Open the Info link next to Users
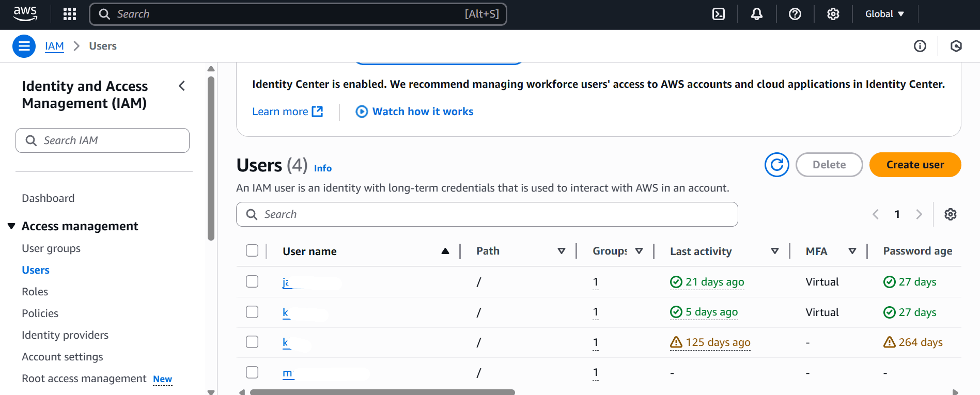The height and width of the screenshot is (395, 980). [323, 168]
